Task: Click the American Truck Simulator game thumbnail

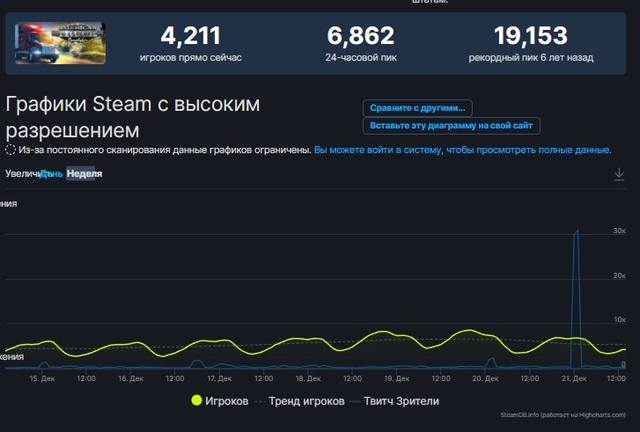Action: point(60,43)
